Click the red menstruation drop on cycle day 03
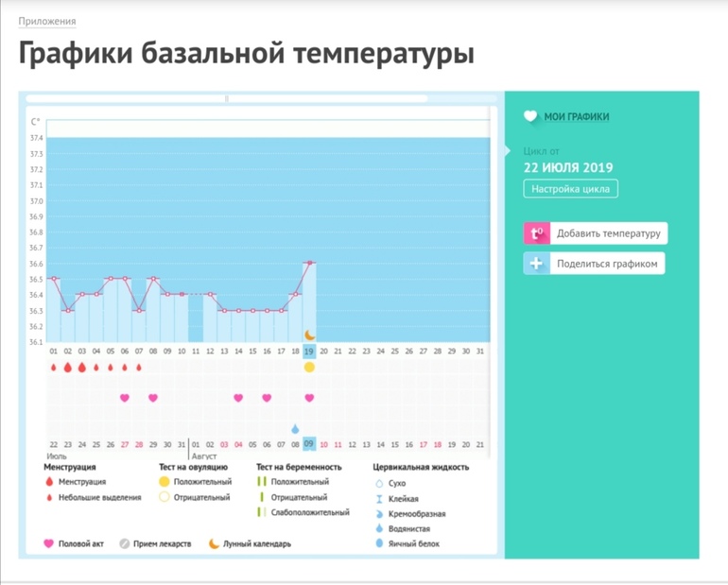 (x=82, y=367)
